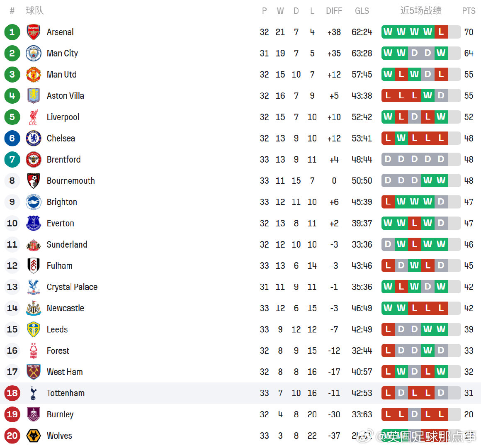Click the Wolves wolf-head badge
The width and height of the screenshot is (481, 448).
pyautogui.click(x=34, y=436)
